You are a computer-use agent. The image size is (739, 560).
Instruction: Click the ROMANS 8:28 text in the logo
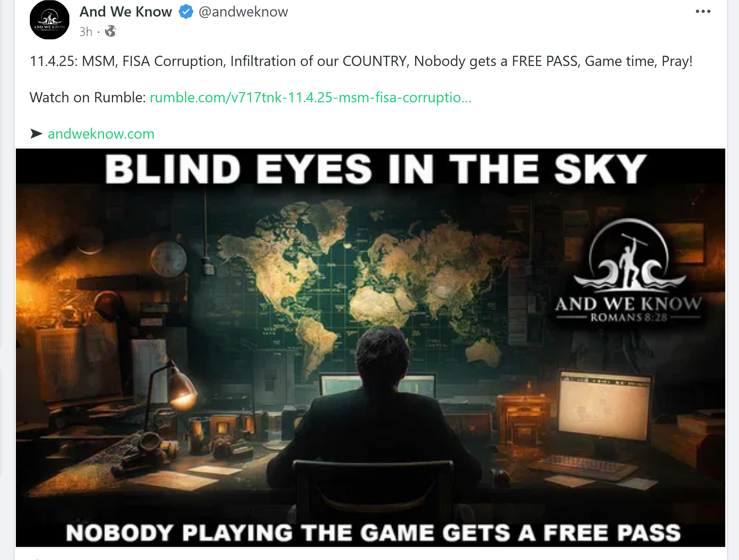pos(629,318)
